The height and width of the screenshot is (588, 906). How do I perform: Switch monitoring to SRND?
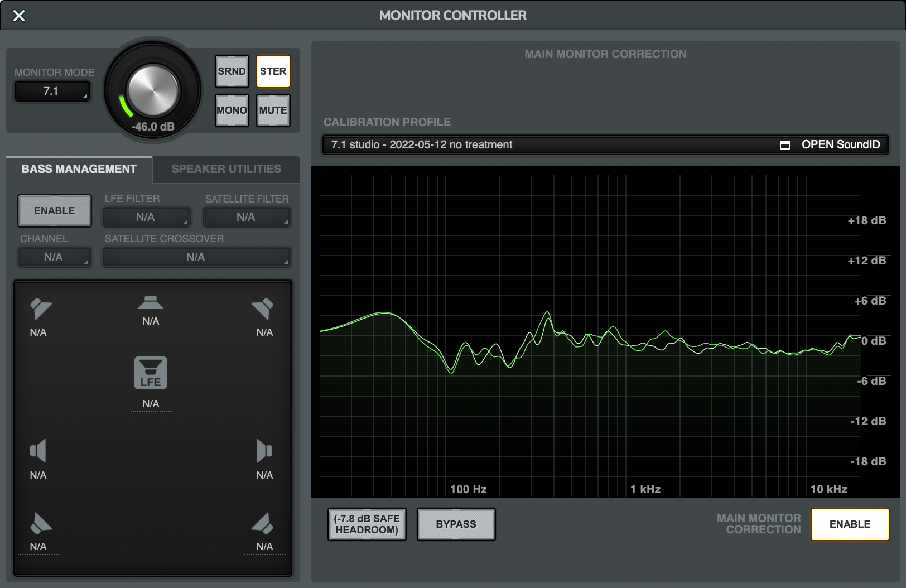(x=232, y=71)
